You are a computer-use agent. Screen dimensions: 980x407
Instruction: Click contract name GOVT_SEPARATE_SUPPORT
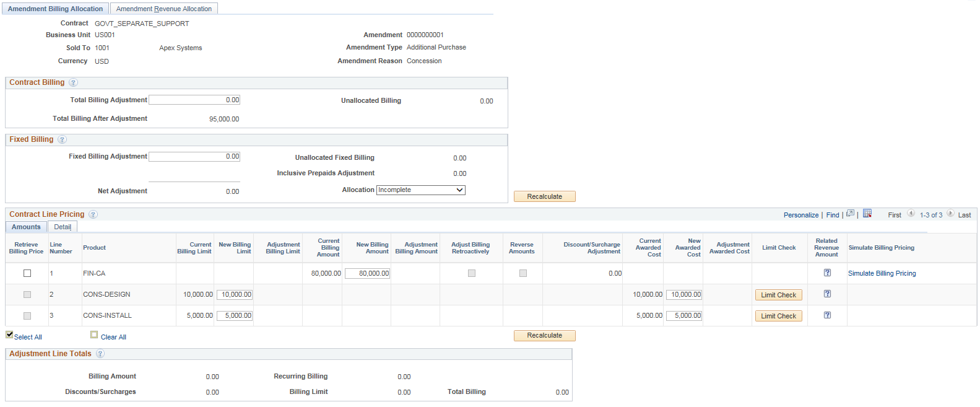pyautogui.click(x=142, y=24)
